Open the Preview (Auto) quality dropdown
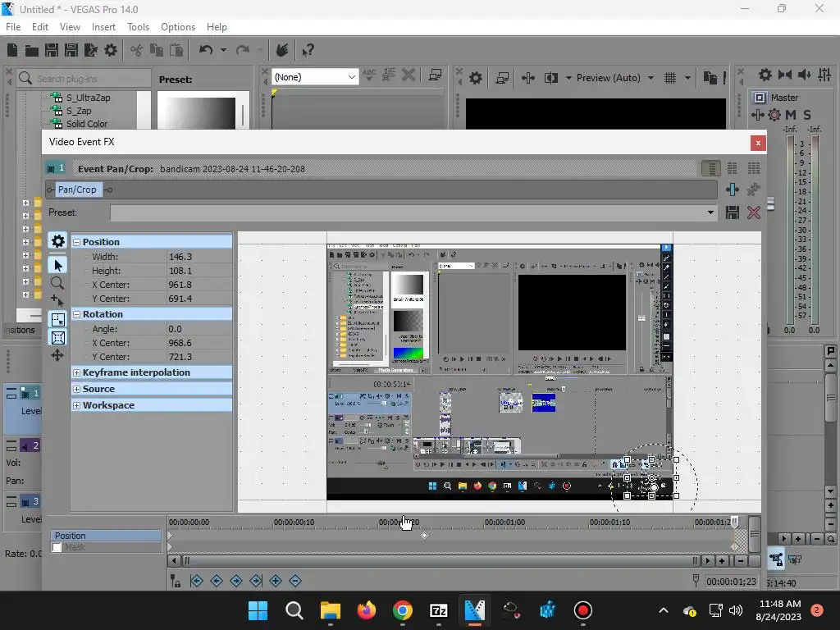The height and width of the screenshot is (630, 840). [651, 78]
